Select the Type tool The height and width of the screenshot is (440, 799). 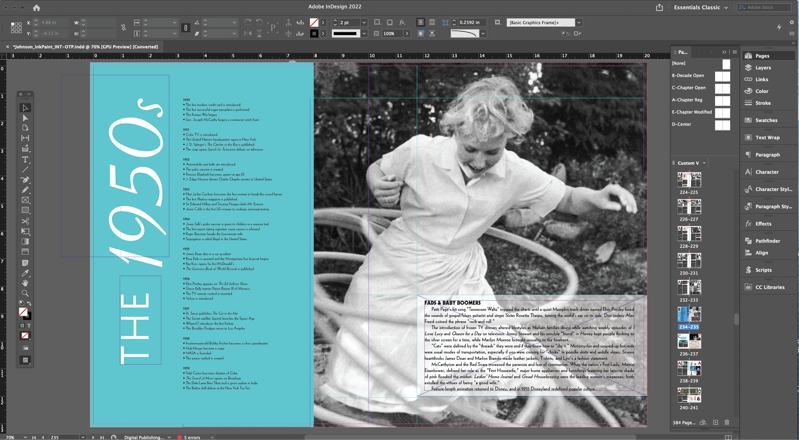(x=25, y=160)
